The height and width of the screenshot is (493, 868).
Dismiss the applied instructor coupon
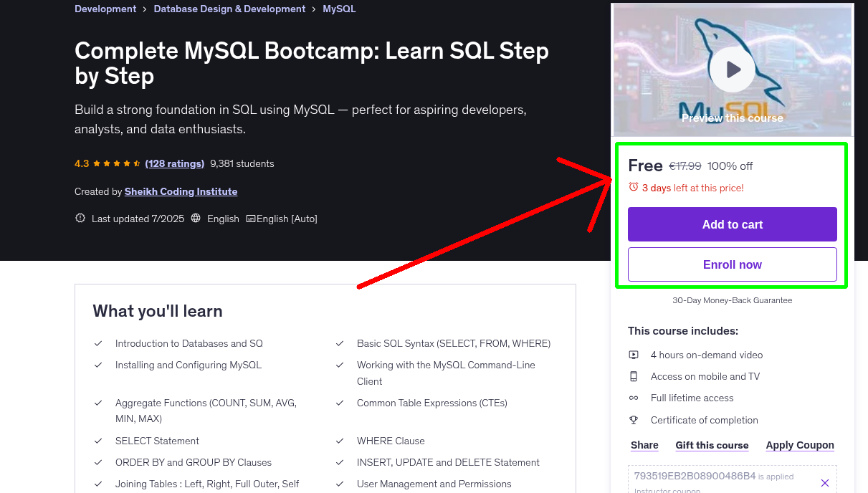pyautogui.click(x=825, y=482)
